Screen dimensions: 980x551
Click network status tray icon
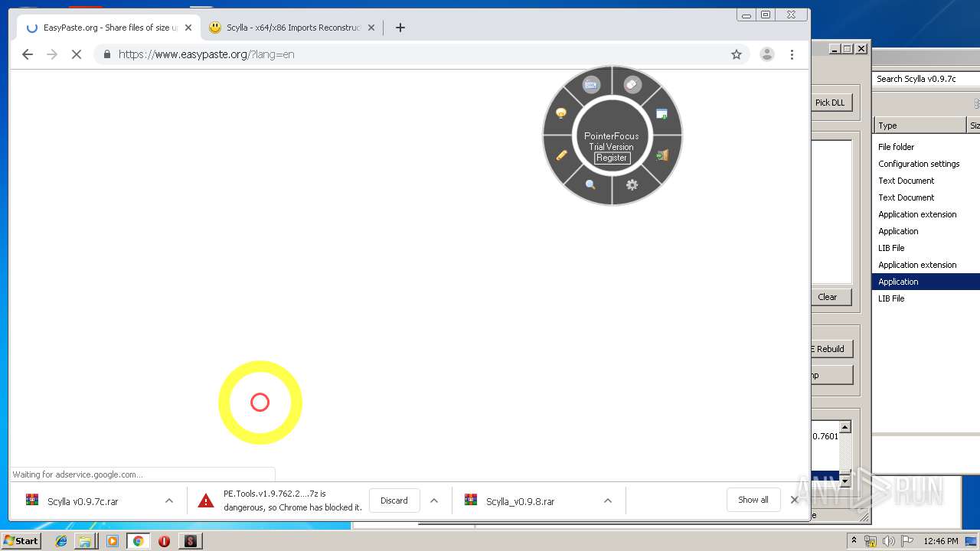coord(871,541)
